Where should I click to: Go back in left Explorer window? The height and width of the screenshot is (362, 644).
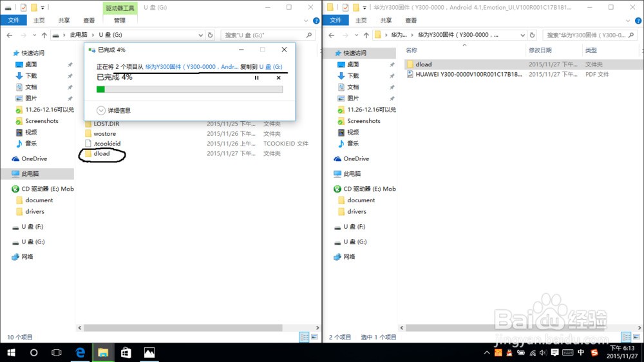(10, 35)
